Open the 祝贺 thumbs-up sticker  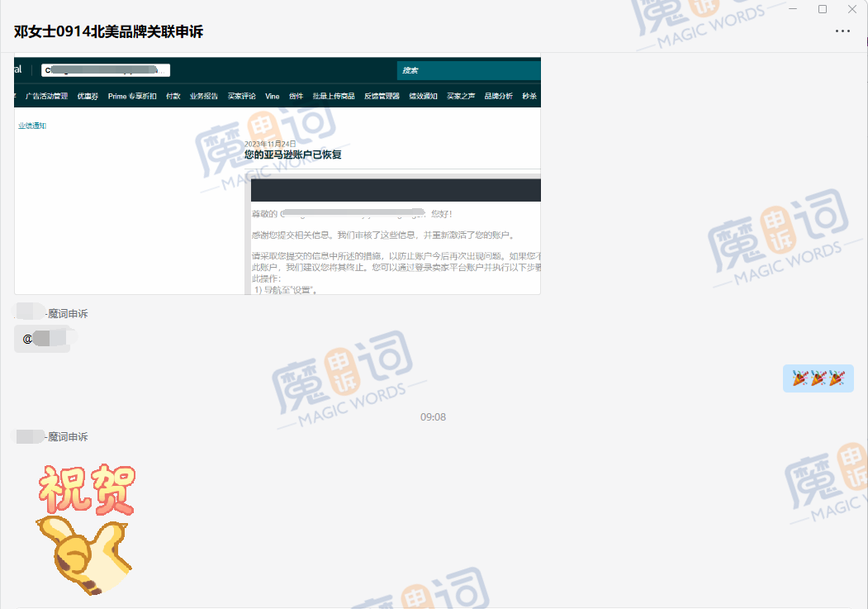tap(86, 530)
